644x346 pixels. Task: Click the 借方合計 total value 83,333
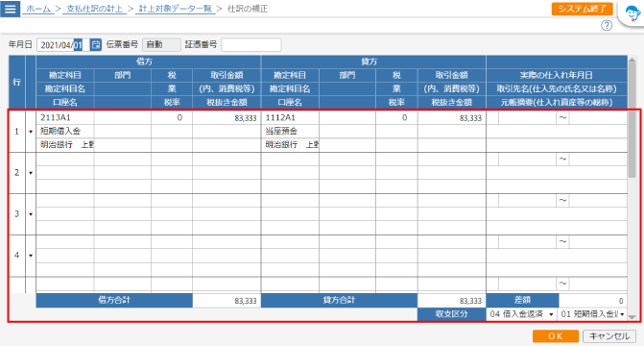click(227, 301)
